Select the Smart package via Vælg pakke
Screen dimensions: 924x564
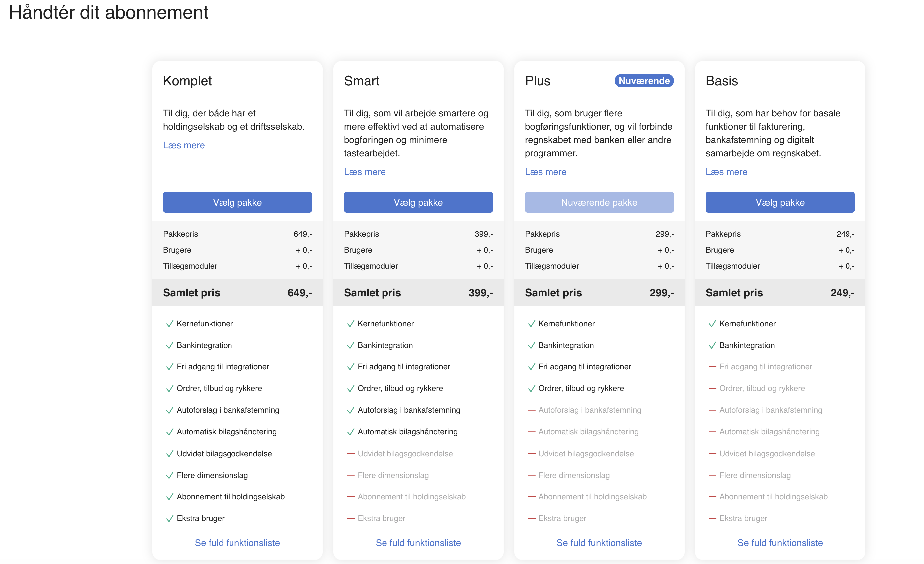point(418,202)
